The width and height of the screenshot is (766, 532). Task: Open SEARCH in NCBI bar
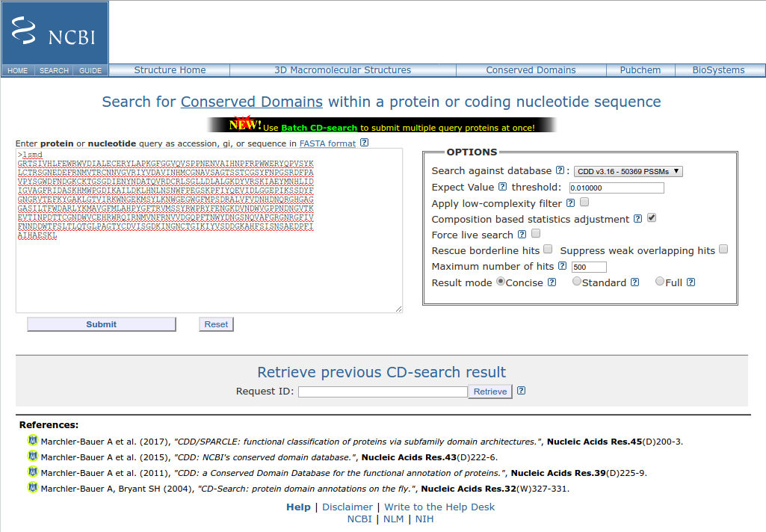[x=54, y=70]
